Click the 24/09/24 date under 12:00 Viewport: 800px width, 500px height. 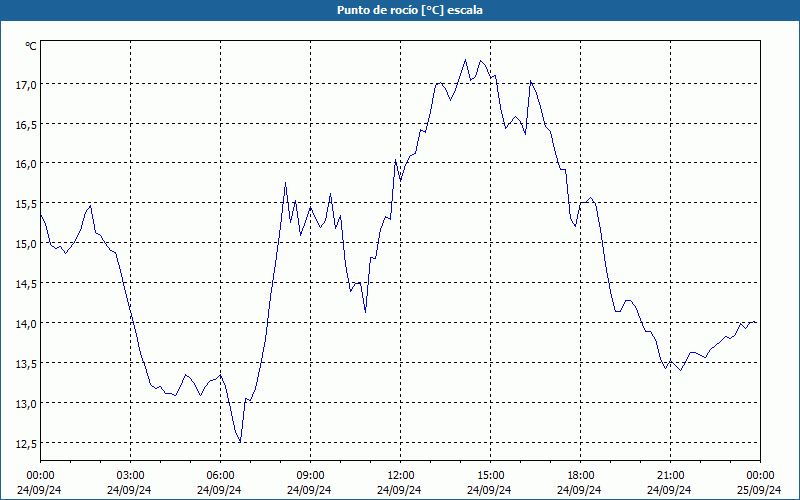pyautogui.click(x=399, y=490)
